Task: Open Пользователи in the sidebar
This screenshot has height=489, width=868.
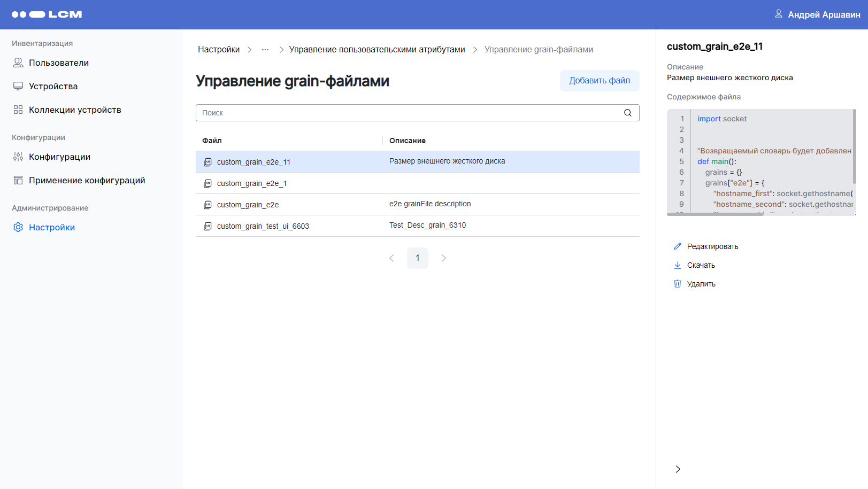Action: [59, 63]
